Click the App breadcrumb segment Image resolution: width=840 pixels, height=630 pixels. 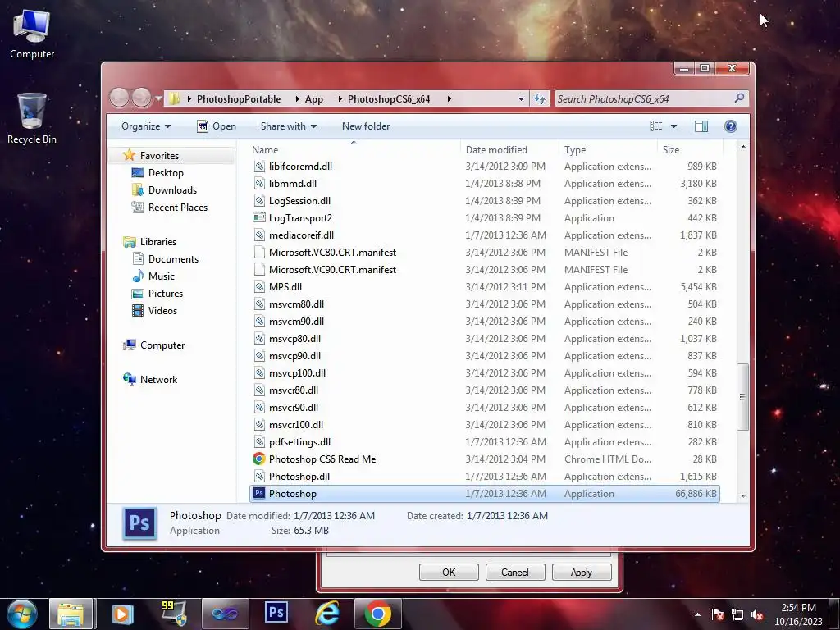tap(314, 98)
